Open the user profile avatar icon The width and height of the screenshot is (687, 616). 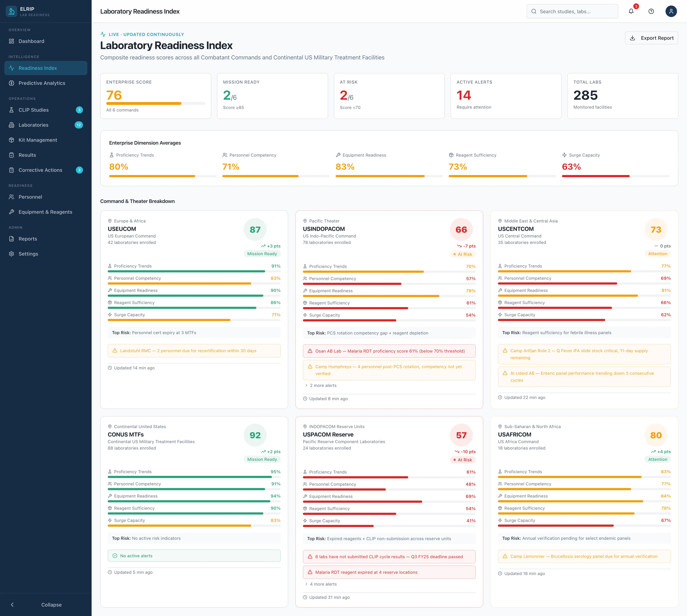tap(671, 11)
